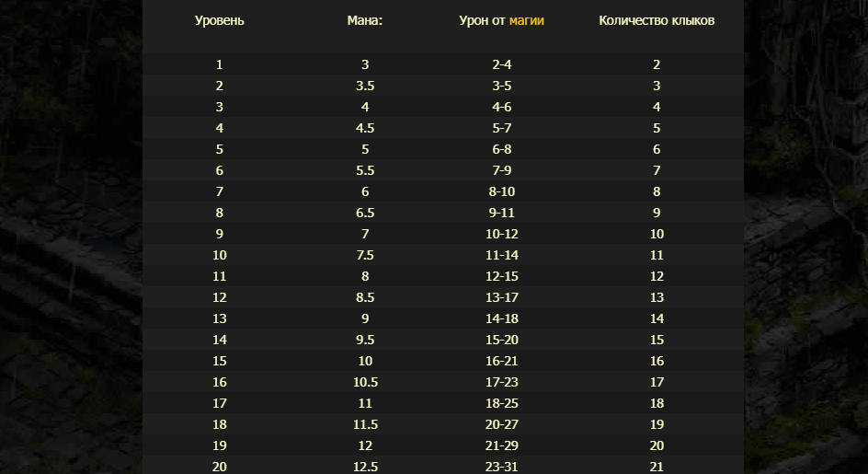Open the yellow 'магии' link in header
This screenshot has width=868, height=474.
point(527,20)
